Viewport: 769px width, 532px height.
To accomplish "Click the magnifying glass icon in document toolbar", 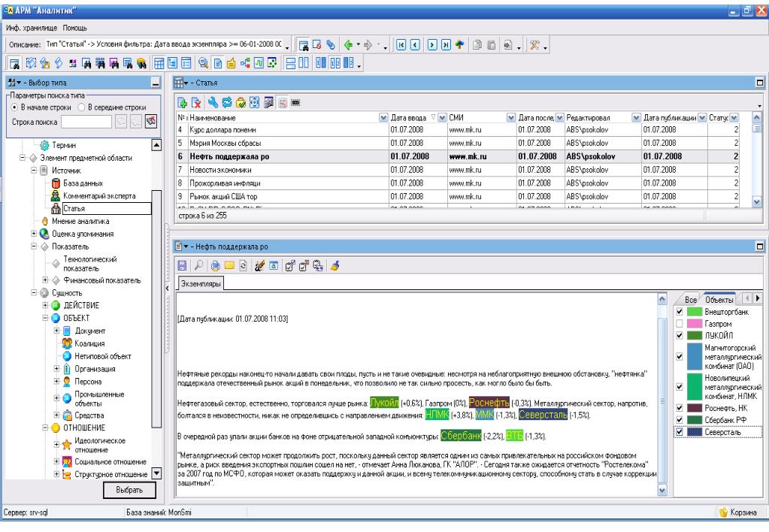I will (198, 266).
